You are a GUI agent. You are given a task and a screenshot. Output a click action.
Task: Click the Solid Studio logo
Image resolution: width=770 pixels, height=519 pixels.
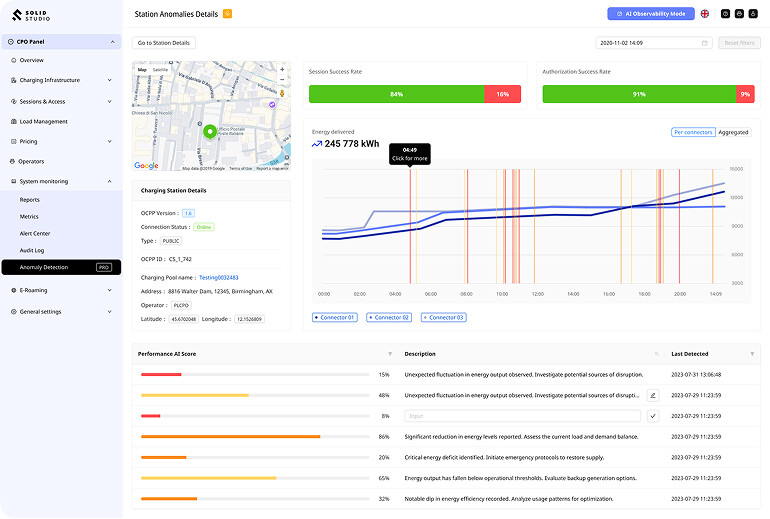click(31, 15)
